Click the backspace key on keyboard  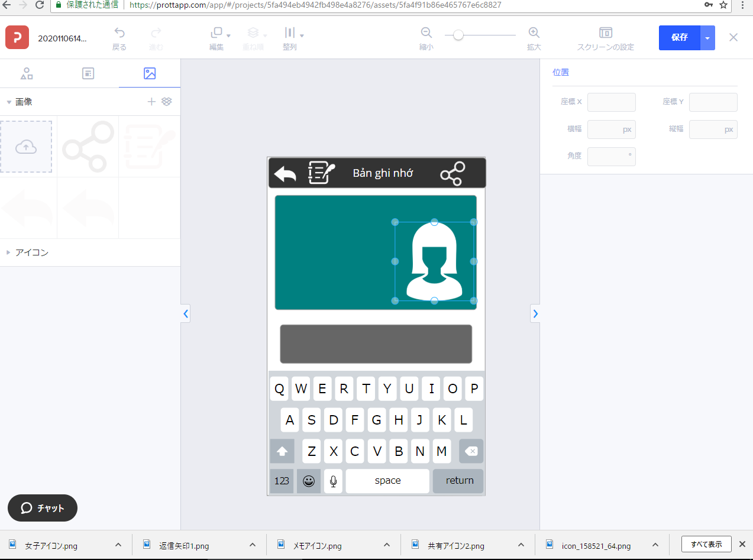pos(471,451)
